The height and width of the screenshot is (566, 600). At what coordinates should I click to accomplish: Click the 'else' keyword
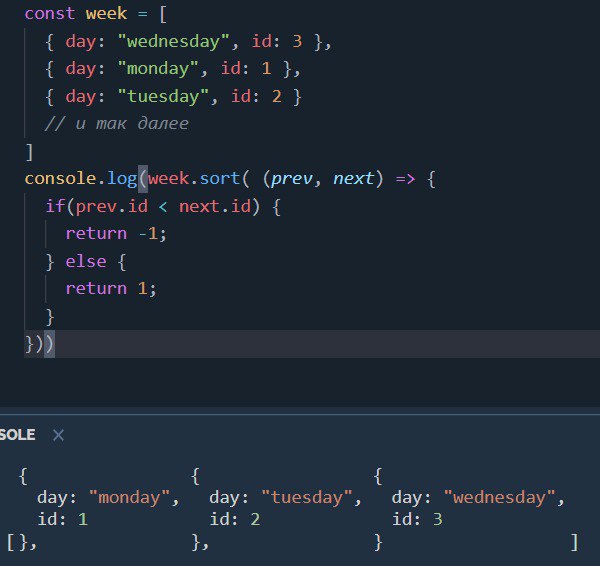tap(86, 261)
